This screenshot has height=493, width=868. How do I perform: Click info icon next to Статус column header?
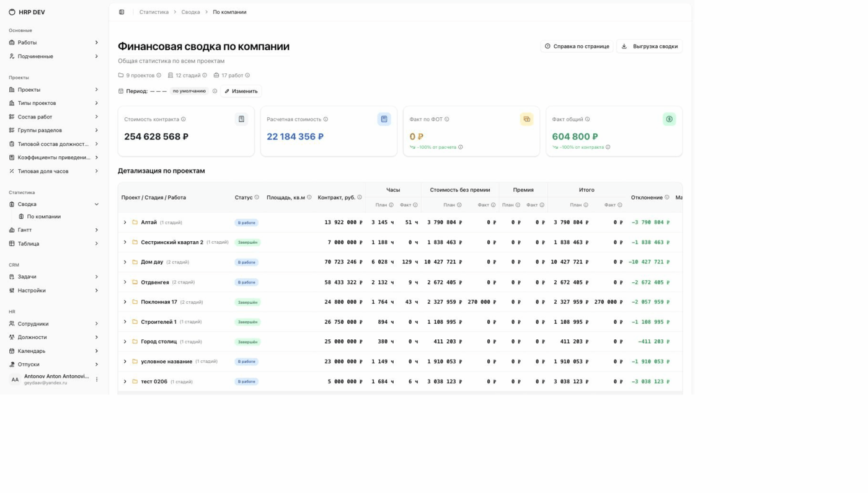point(257,197)
